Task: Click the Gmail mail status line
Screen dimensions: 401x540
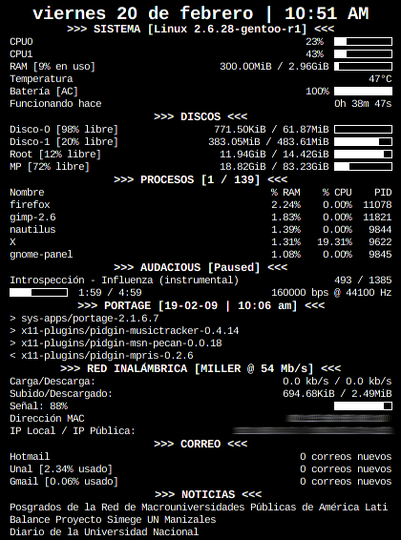Action: pyautogui.click(x=200, y=481)
